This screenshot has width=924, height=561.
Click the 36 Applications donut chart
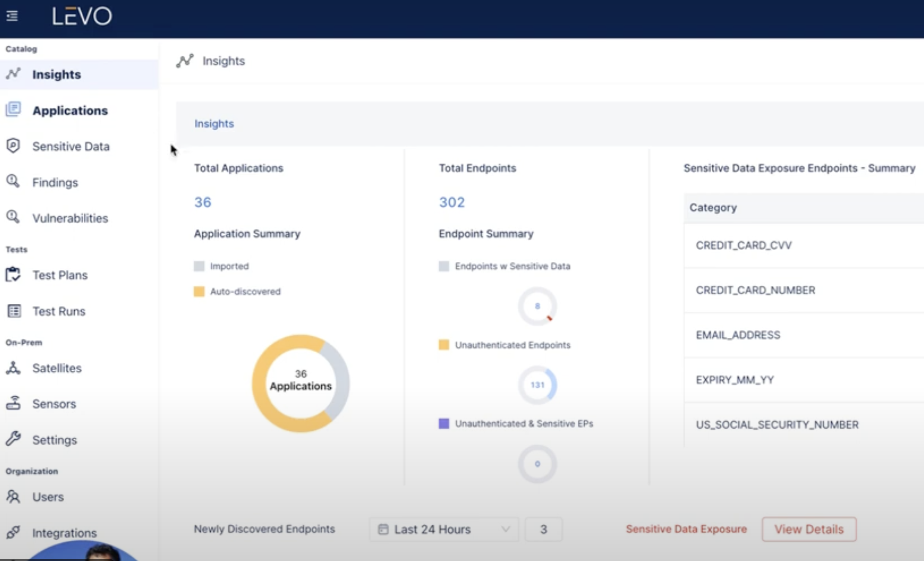click(x=301, y=383)
